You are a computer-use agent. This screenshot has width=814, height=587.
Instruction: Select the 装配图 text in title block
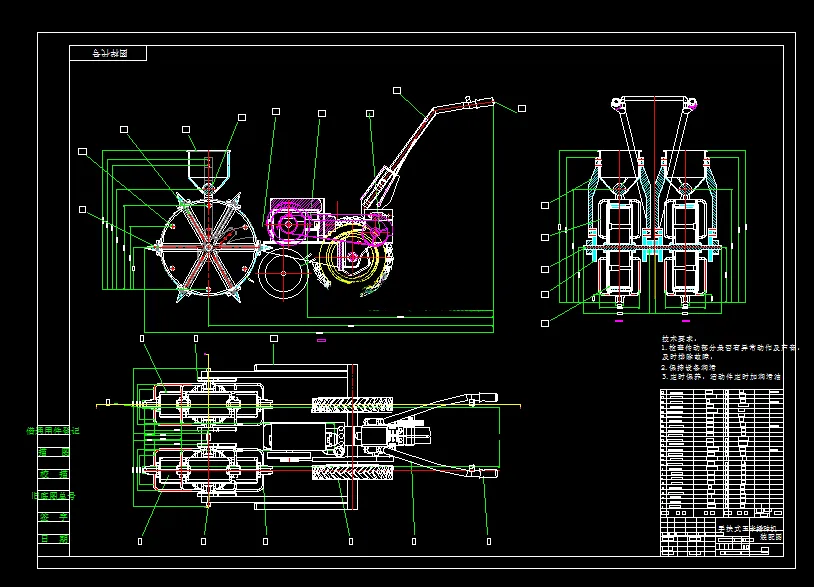click(771, 538)
